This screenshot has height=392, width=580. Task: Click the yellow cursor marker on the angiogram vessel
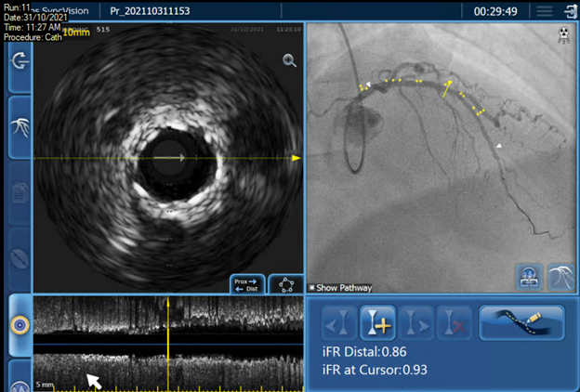pos(448,89)
